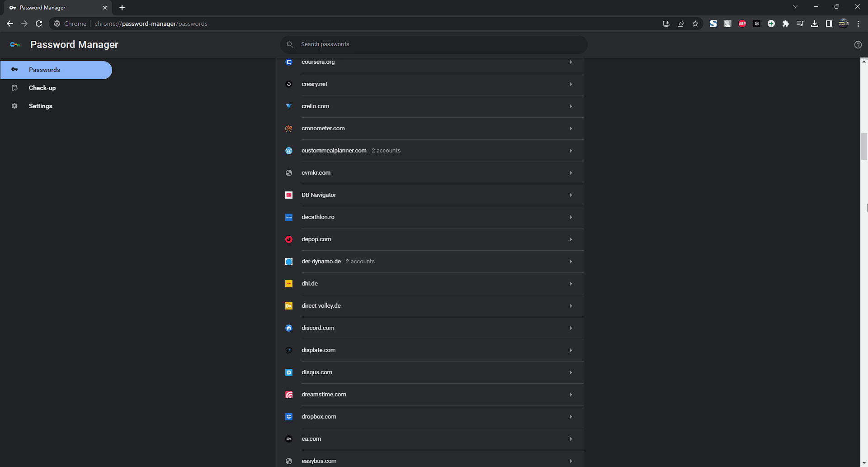Screen dimensions: 868x467
Task: Open Chrome downloads icon
Action: pos(815,24)
